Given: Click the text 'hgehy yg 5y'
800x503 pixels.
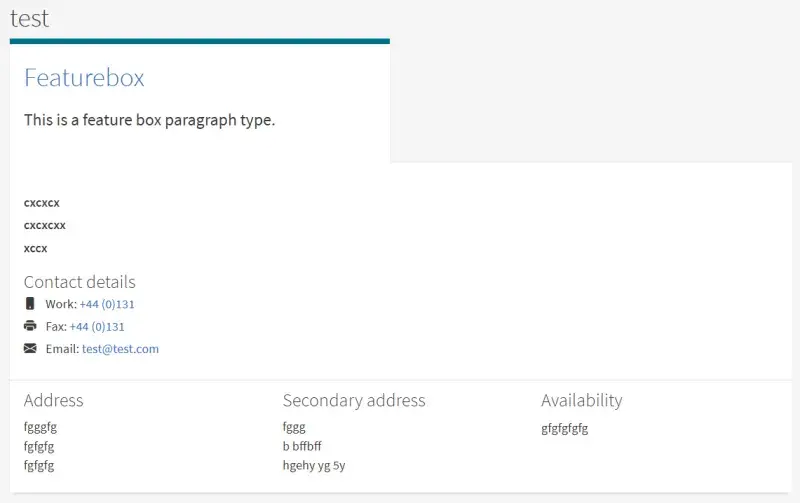Looking at the screenshot, I should point(314,465).
